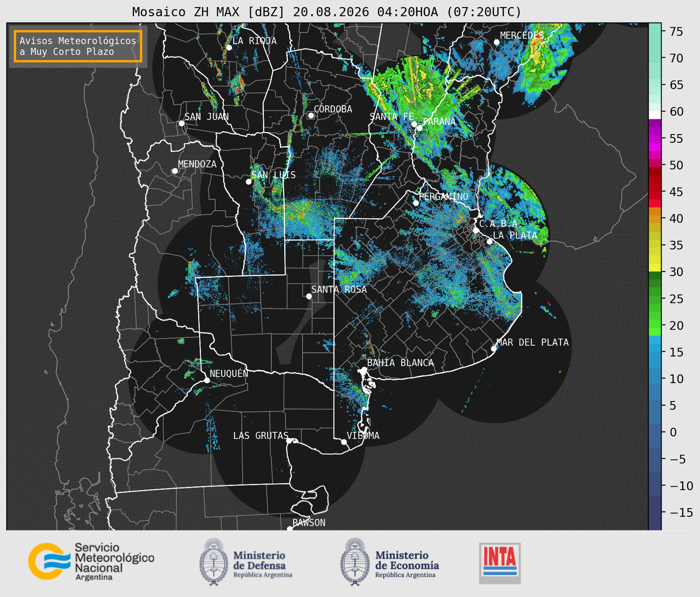
Task: Select the Santa Rosa city marker
Action: pyautogui.click(x=309, y=296)
